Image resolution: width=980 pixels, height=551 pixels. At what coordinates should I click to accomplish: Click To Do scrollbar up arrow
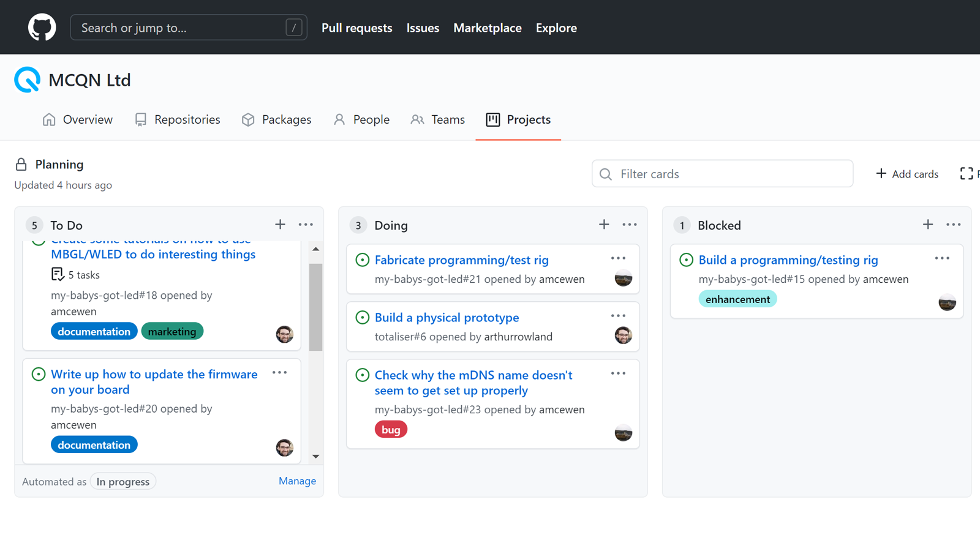315,249
